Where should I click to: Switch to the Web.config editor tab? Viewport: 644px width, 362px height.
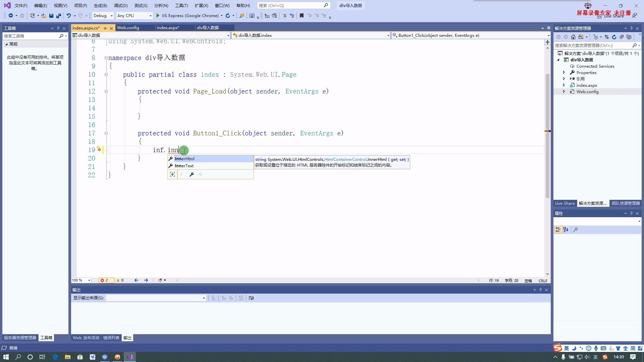[x=128, y=27]
